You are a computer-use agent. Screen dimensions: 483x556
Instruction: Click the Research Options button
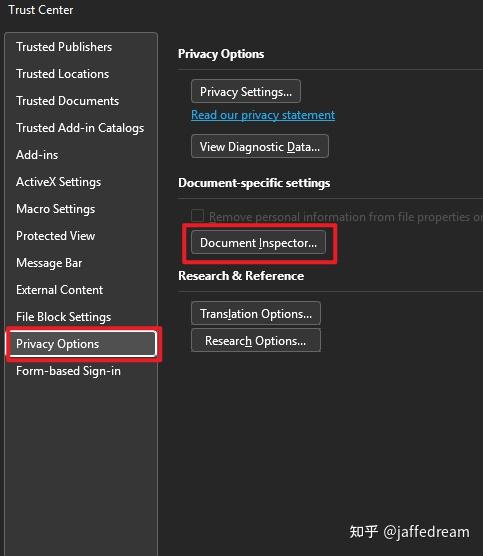pyautogui.click(x=256, y=340)
